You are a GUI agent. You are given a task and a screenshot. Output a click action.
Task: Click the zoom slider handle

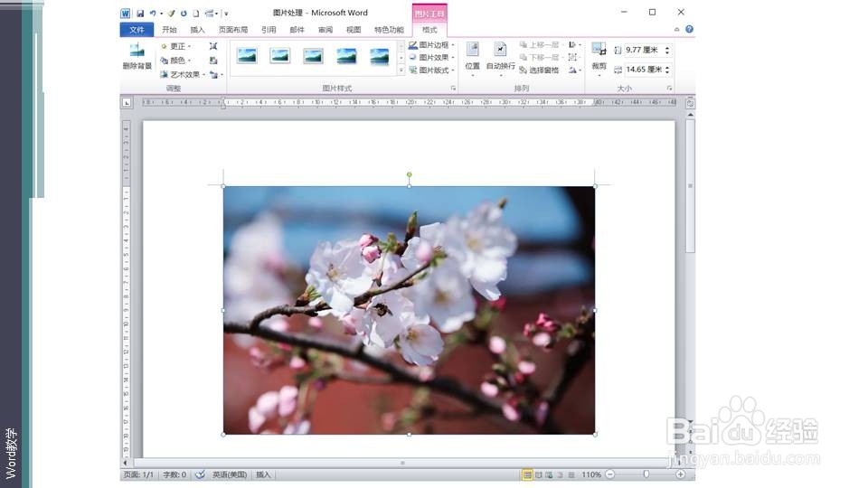pyautogui.click(x=646, y=474)
